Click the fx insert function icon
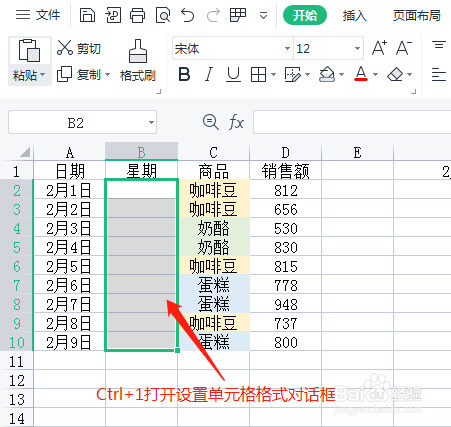451x427 pixels. pos(236,122)
